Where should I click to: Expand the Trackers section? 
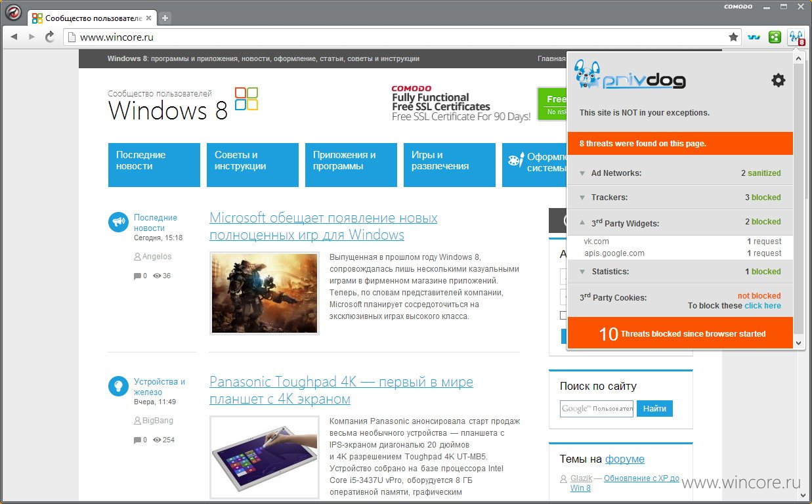point(582,198)
